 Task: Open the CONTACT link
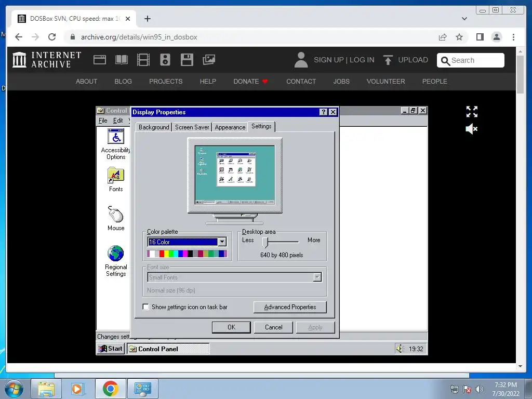point(301,82)
